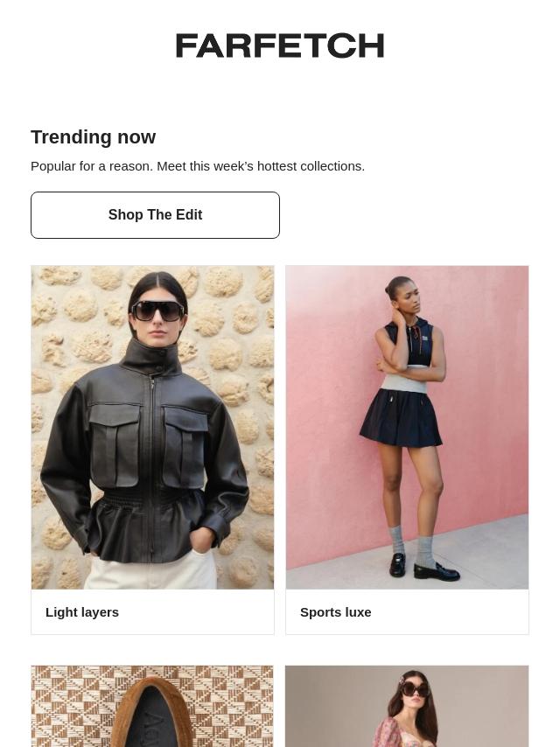The height and width of the screenshot is (747, 560).
Task: Open the Shop The Edit button
Action: 155,215
